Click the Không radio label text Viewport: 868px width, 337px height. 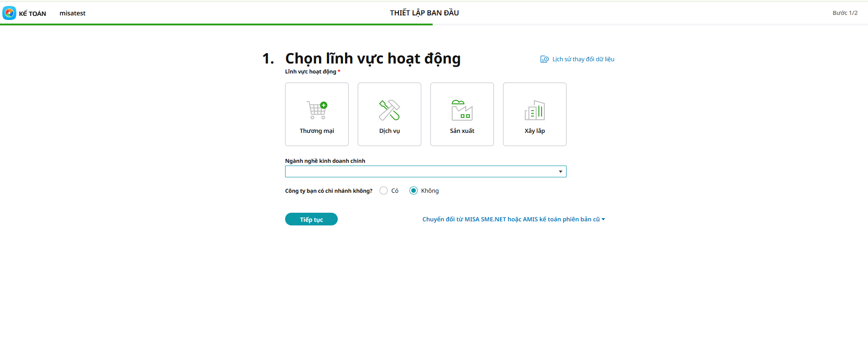coord(430,190)
